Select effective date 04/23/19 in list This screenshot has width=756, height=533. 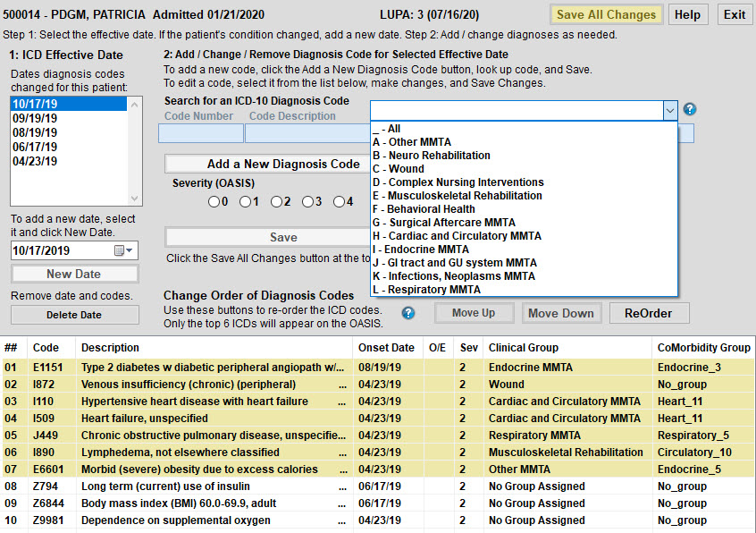(x=69, y=161)
